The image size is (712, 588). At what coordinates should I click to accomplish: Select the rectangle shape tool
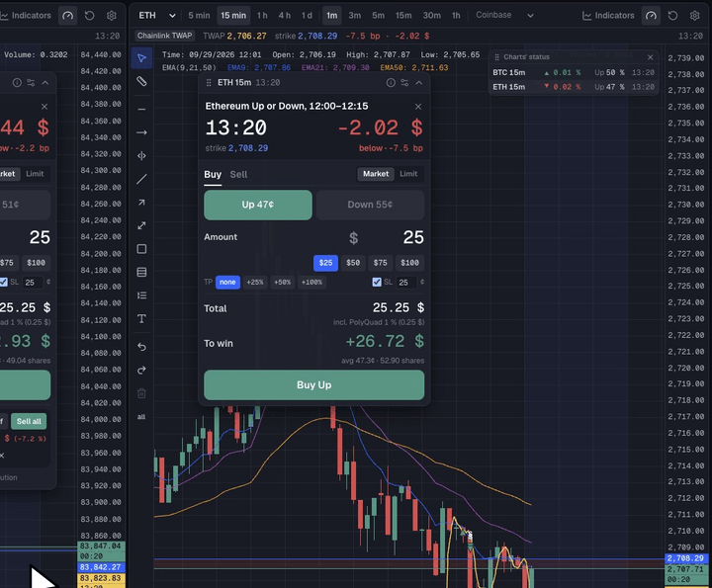pyautogui.click(x=141, y=249)
